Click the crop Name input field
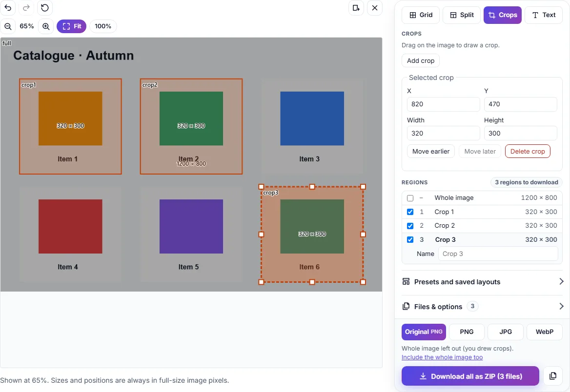 (498, 254)
